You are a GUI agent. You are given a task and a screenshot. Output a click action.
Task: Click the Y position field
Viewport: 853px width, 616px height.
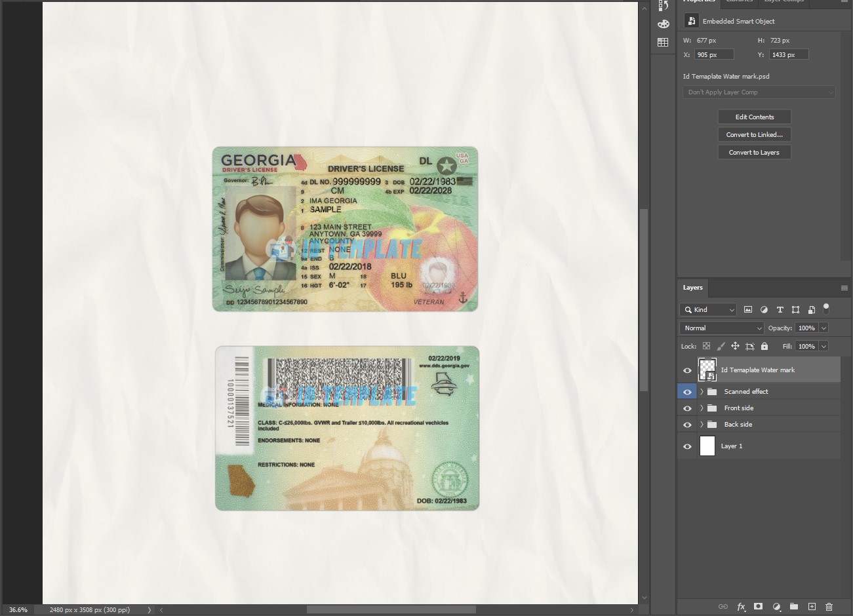(789, 54)
